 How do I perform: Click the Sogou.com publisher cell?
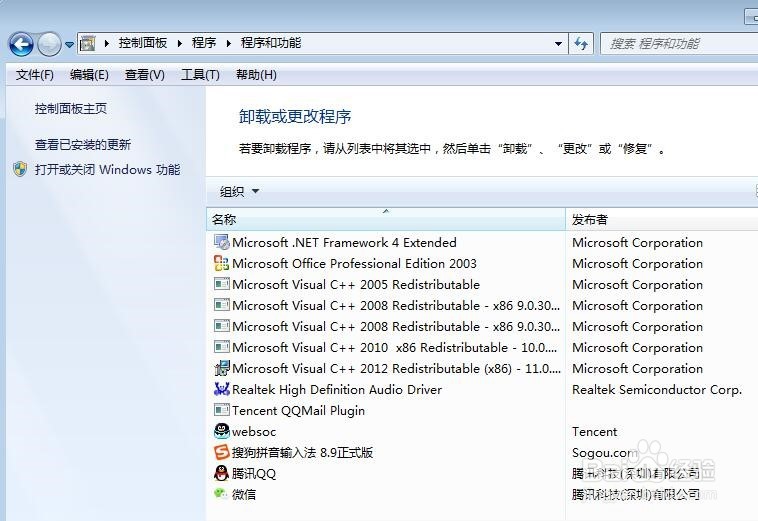coord(605,452)
